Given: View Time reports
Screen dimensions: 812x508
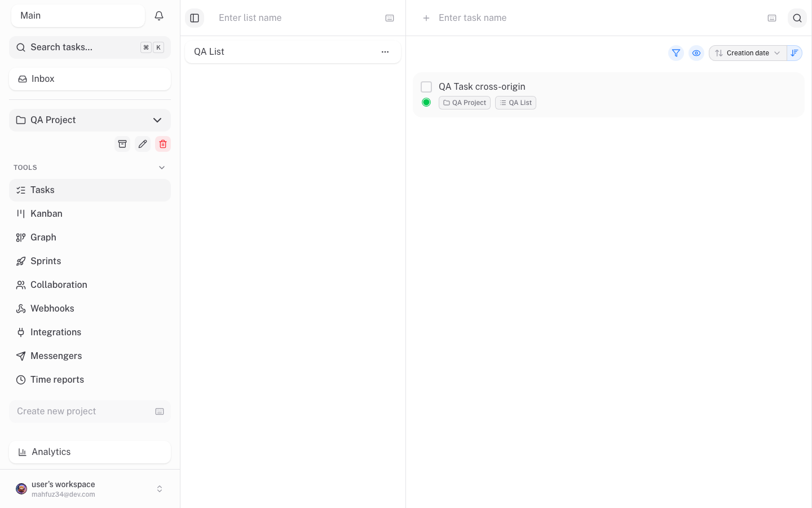Looking at the screenshot, I should tap(90, 380).
